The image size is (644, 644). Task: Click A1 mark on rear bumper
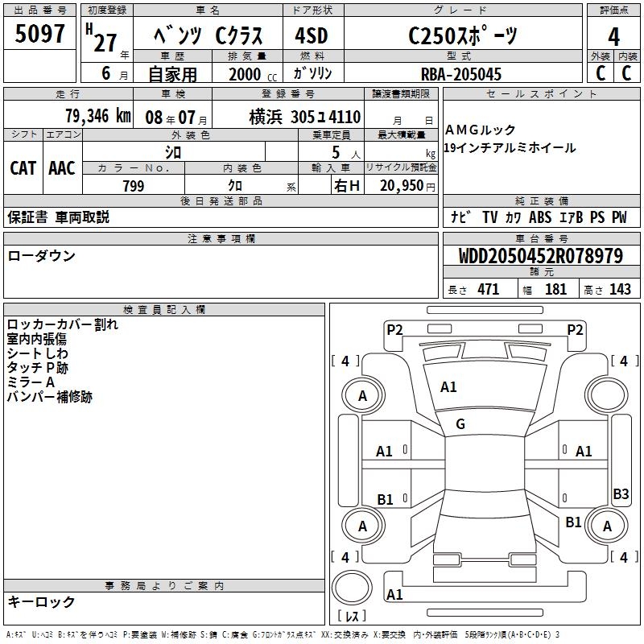394,594
